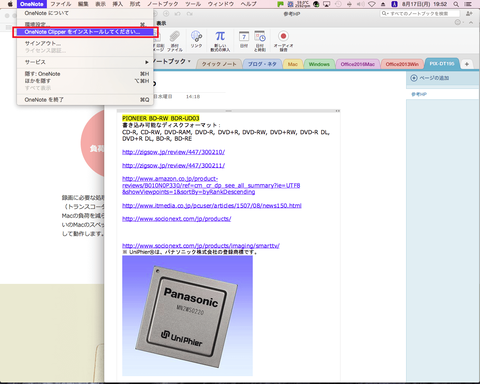Choose 隠す: OneNote menu item

pos(85,74)
